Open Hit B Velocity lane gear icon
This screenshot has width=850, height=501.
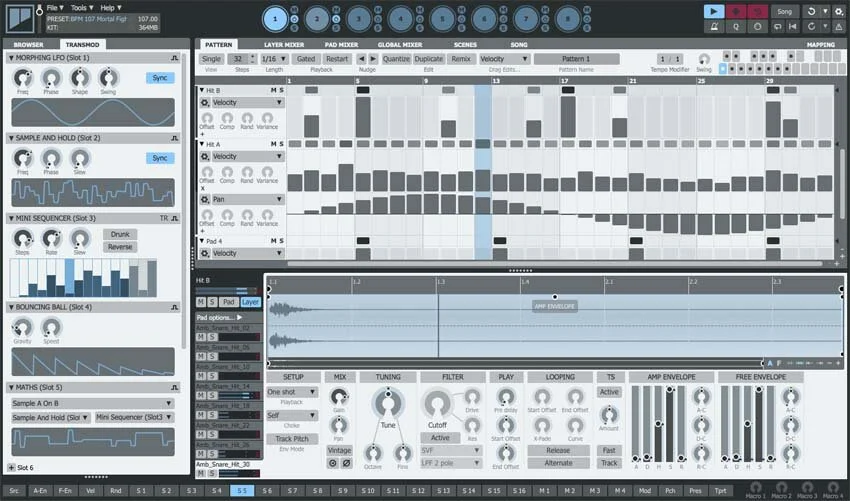pos(204,102)
